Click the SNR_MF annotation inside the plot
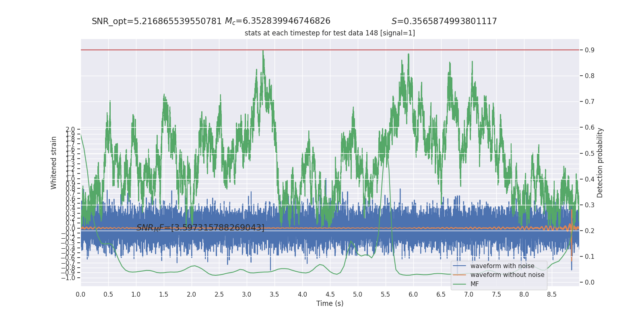 coord(200,228)
